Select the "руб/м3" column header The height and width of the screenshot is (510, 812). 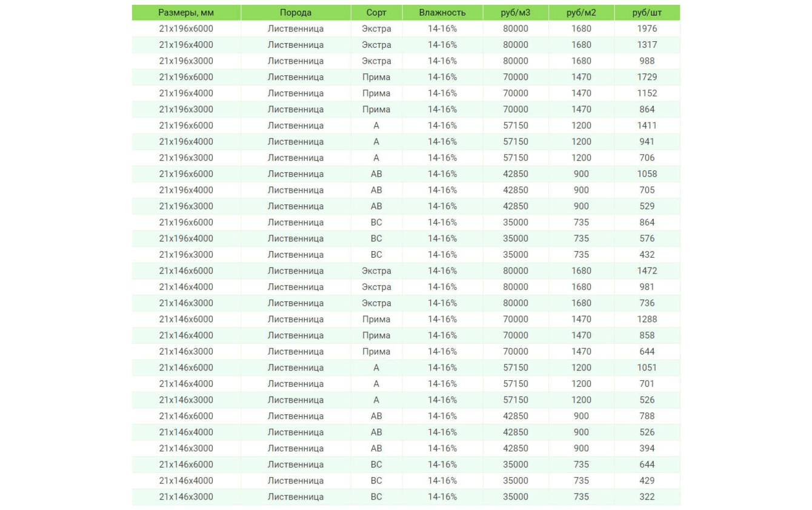pyautogui.click(x=516, y=13)
